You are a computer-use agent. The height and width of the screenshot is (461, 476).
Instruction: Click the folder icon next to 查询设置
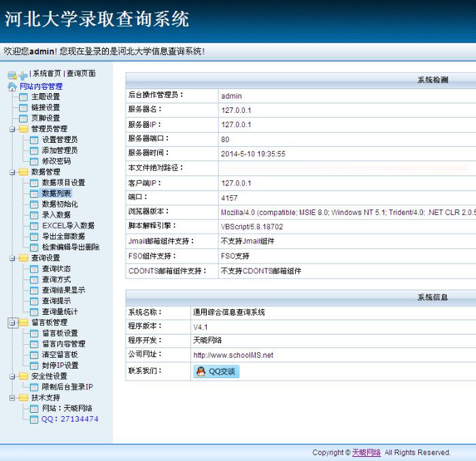pyautogui.click(x=23, y=258)
